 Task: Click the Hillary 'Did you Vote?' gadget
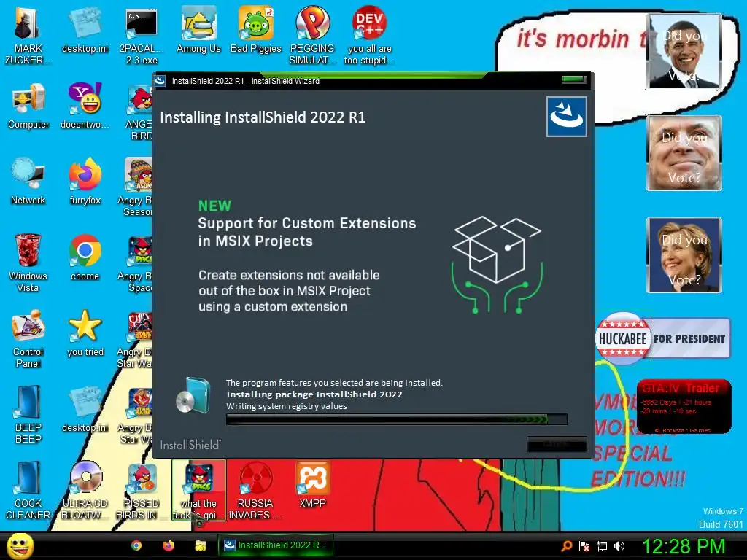(x=684, y=254)
